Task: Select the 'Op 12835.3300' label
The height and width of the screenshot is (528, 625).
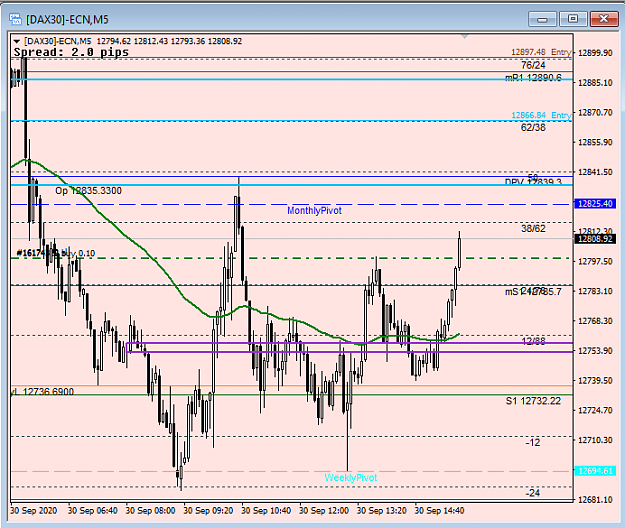Action: point(88,191)
